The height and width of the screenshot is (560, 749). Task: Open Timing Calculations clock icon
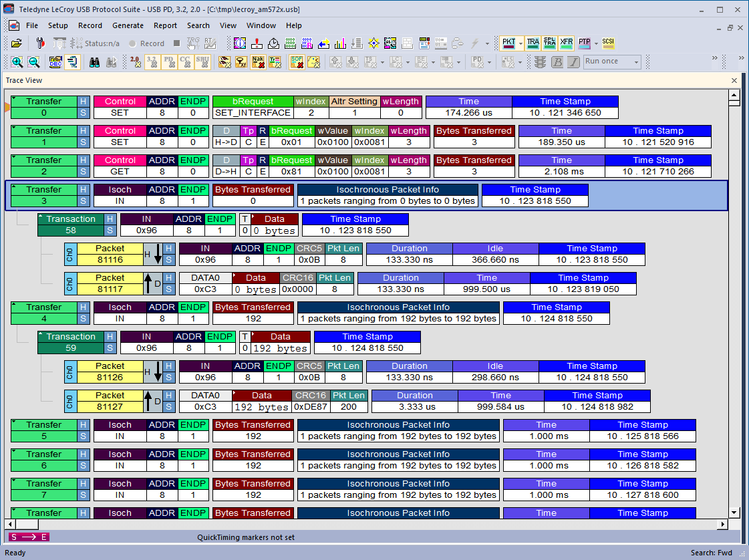(x=273, y=43)
